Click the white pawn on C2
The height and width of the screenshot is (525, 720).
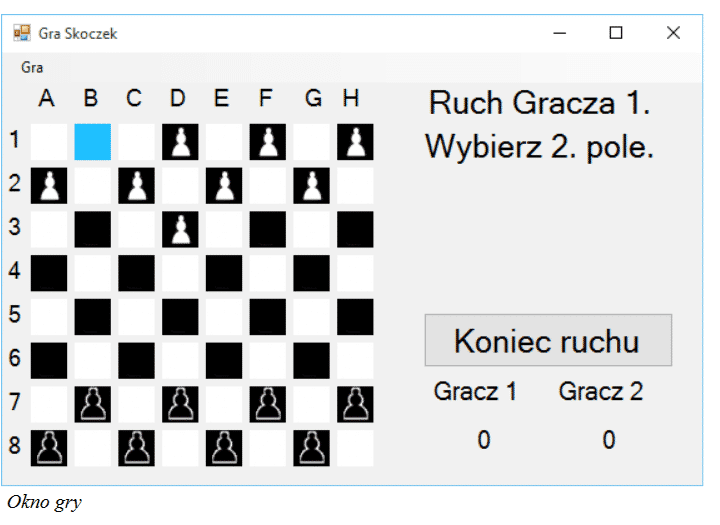click(136, 185)
